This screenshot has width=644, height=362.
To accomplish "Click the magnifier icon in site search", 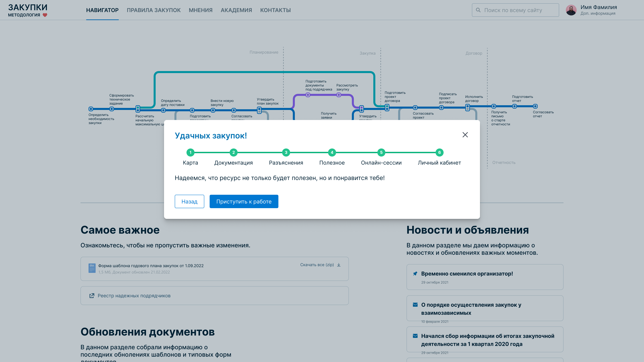I will (478, 10).
